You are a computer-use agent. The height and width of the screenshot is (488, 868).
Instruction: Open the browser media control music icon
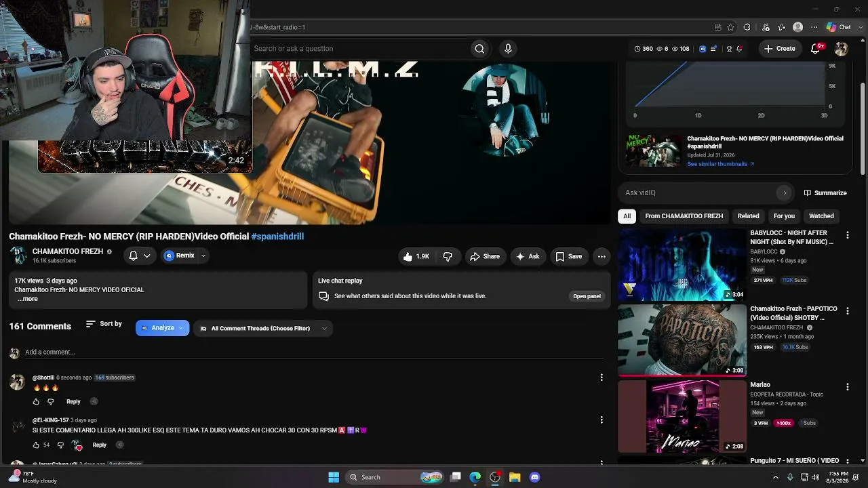tap(766, 27)
